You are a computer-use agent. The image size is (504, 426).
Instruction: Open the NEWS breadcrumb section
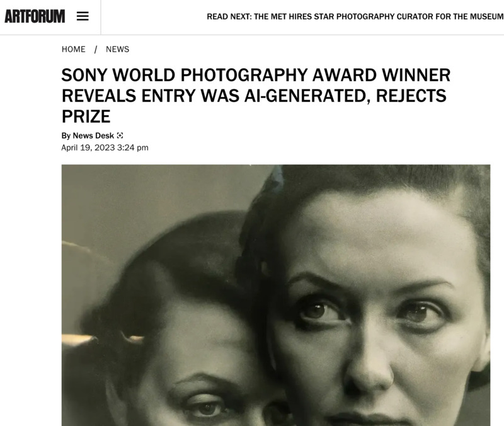pos(117,49)
